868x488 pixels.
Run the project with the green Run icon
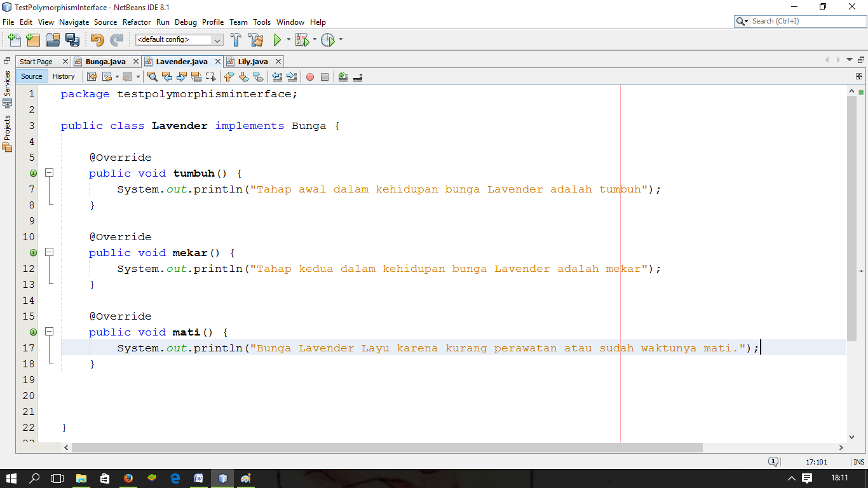tap(278, 39)
